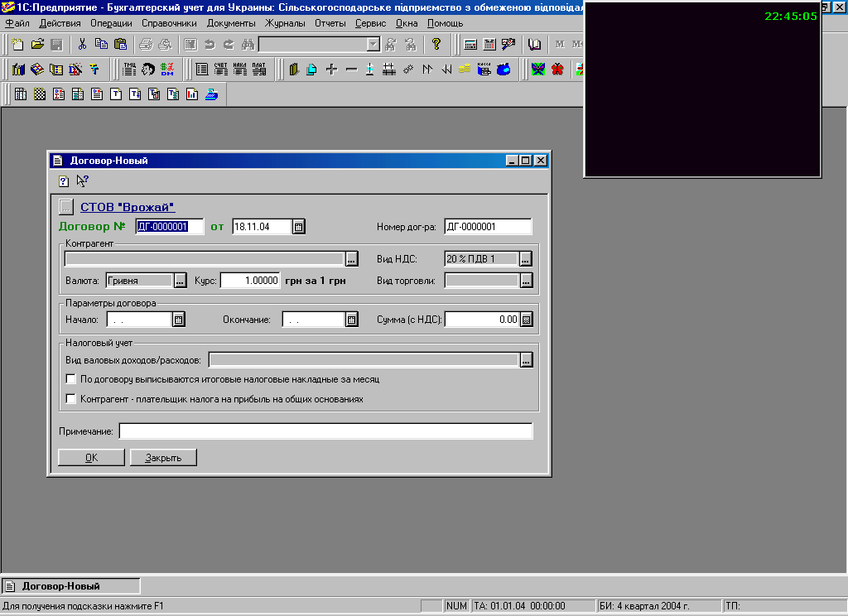
Task: Open the calculator icon in toolbar
Action: [x=470, y=45]
